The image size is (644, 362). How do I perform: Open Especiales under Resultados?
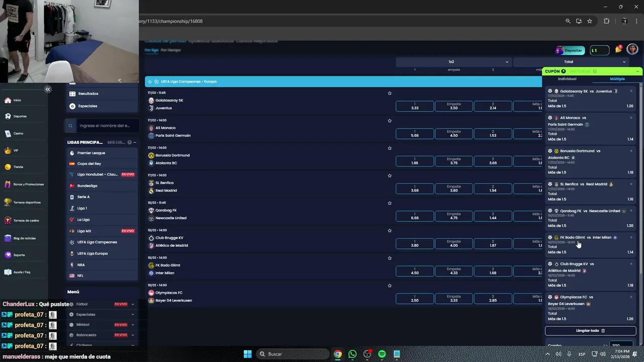[102, 106]
